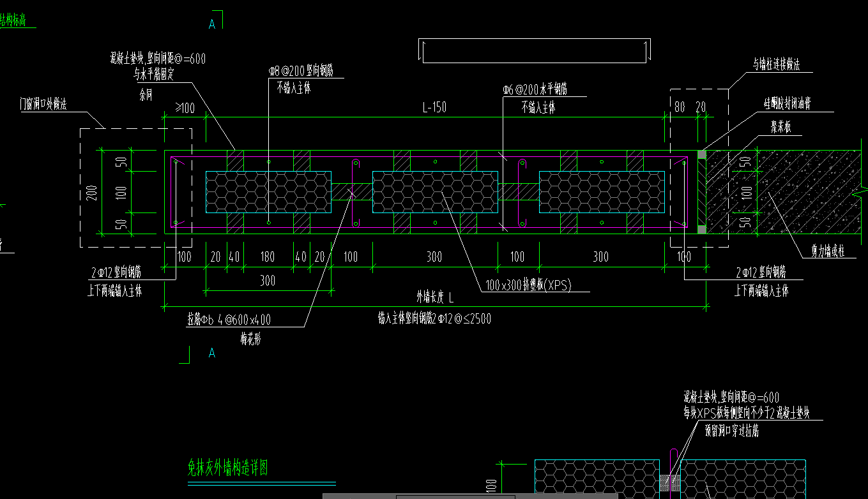Select the 每块XPS板每侧竖向不少于2混凝土垫块 note
868x499 pixels.
tap(747, 413)
